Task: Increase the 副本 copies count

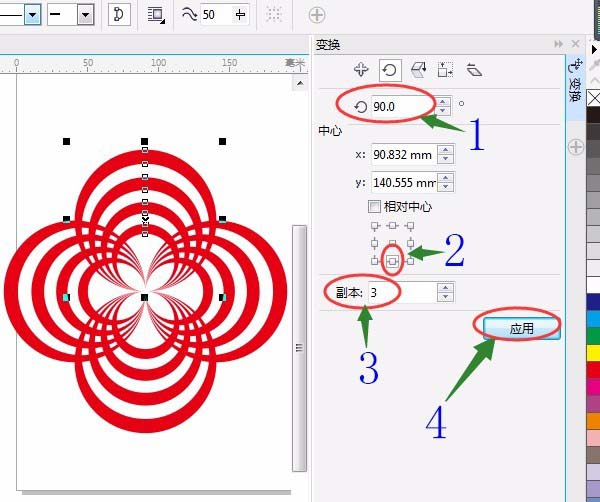Action: pos(445,287)
